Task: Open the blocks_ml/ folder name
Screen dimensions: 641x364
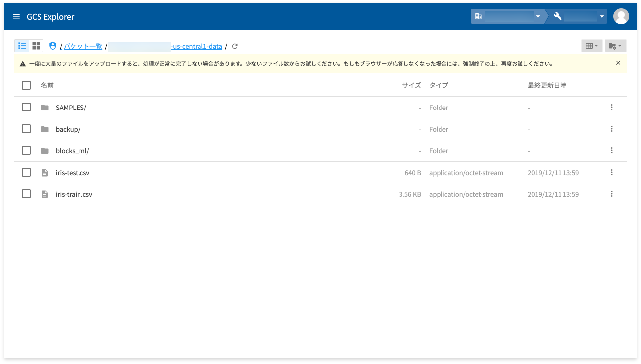Action: tap(73, 151)
